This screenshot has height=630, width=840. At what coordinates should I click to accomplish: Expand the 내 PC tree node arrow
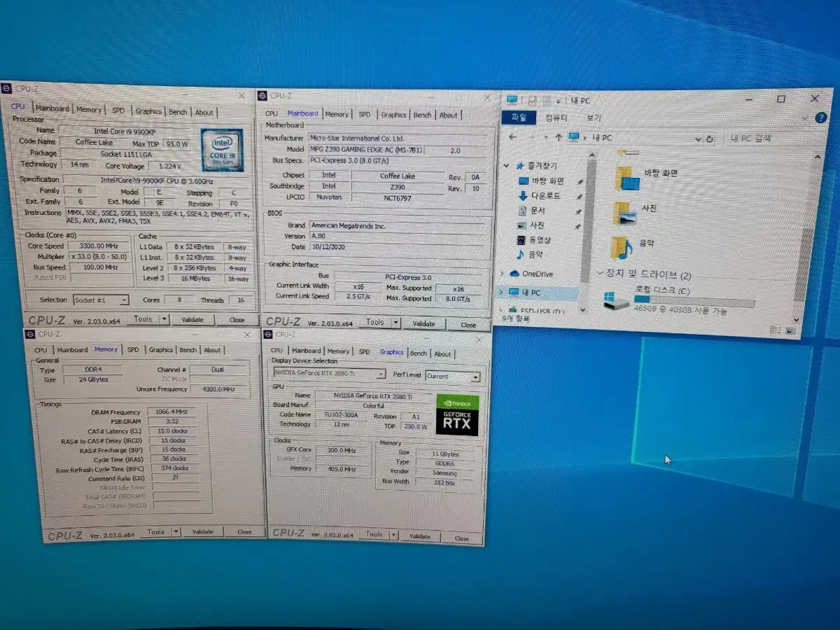[501, 292]
